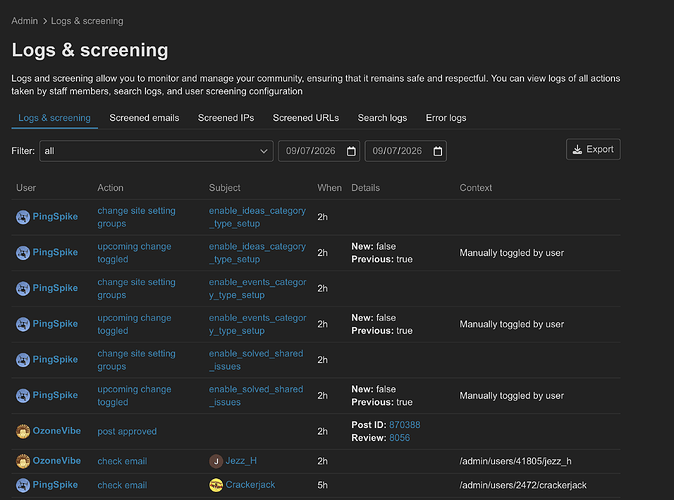Click /admin/users/41805/jezz_h context text

tap(515, 461)
